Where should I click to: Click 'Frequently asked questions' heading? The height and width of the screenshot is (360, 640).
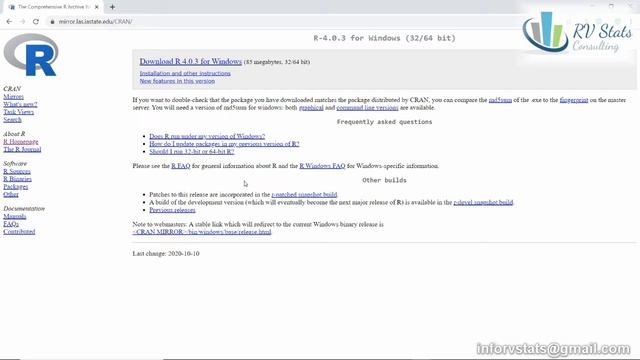click(x=384, y=122)
